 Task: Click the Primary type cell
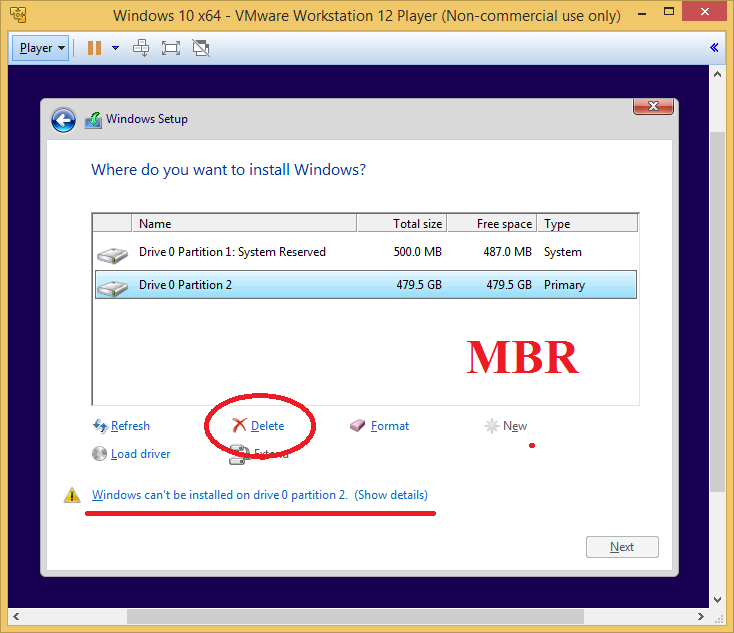click(x=564, y=285)
